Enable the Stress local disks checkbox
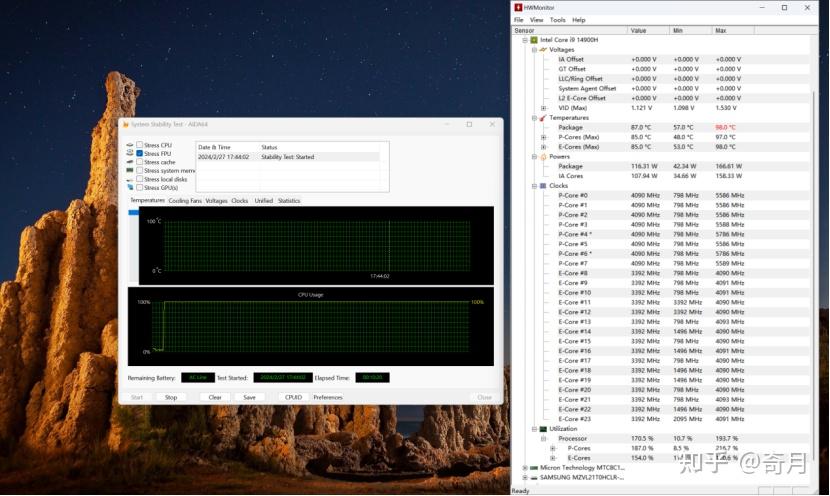 click(x=140, y=179)
